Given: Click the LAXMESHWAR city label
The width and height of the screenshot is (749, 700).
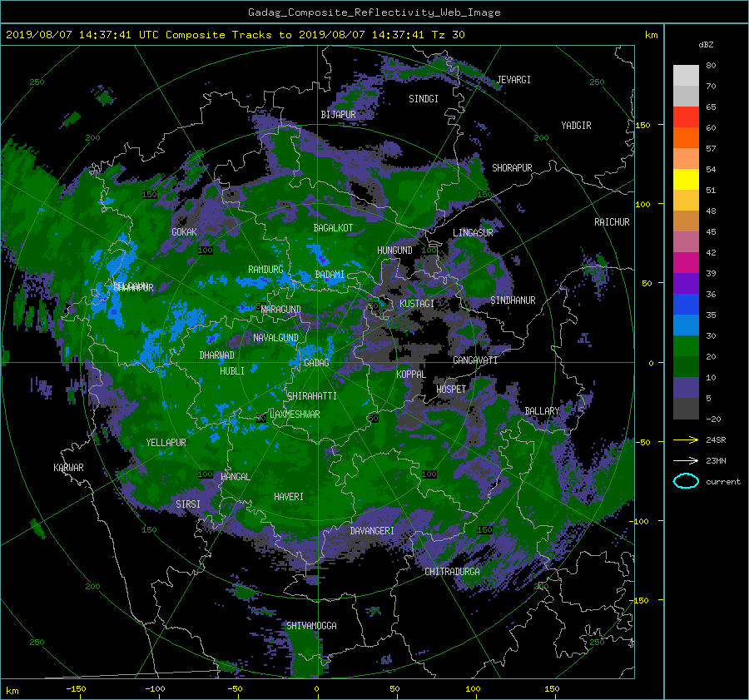Looking at the screenshot, I should pos(295,415).
